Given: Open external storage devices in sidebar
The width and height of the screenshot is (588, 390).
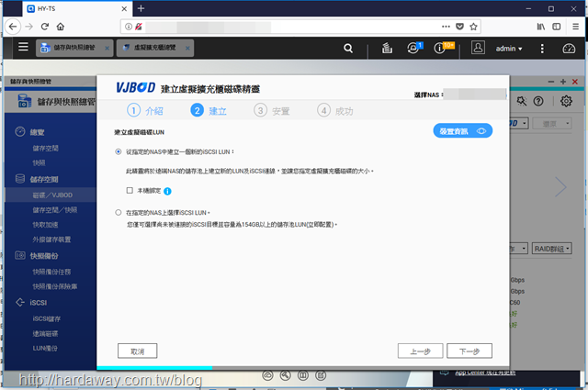Looking at the screenshot, I should 51,240.
